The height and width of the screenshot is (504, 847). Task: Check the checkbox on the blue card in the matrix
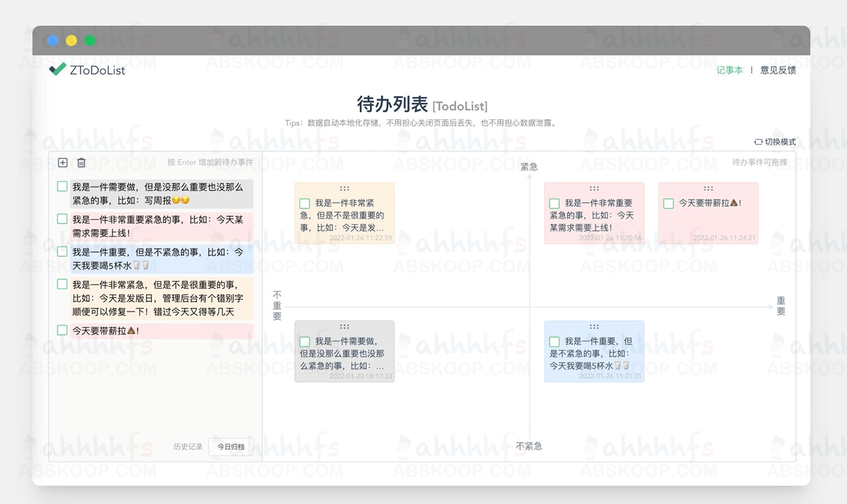pos(554,341)
